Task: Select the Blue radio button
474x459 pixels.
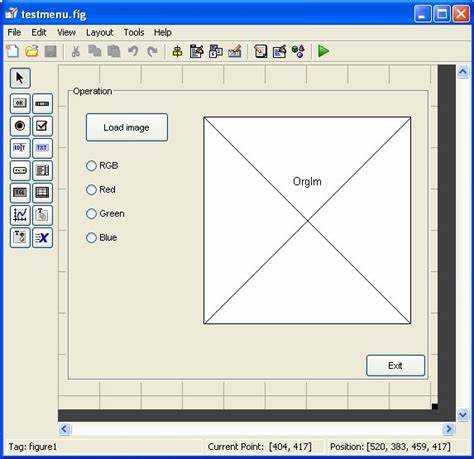Action: [102, 238]
